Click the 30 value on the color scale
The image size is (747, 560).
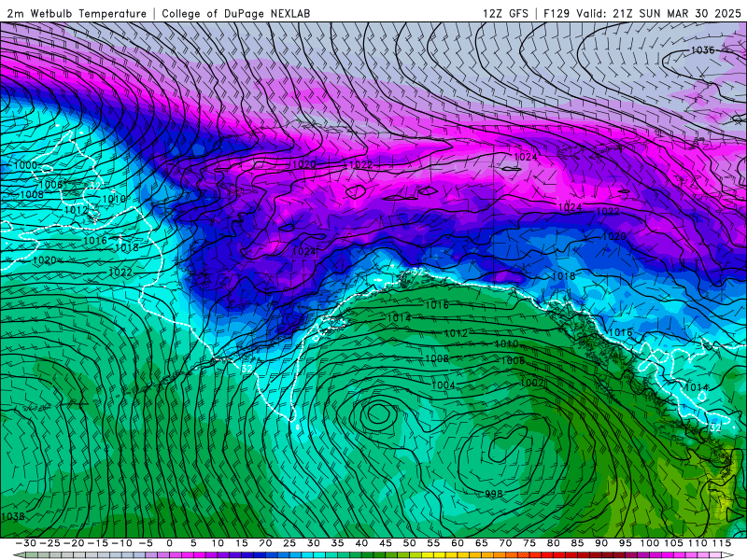313,543
